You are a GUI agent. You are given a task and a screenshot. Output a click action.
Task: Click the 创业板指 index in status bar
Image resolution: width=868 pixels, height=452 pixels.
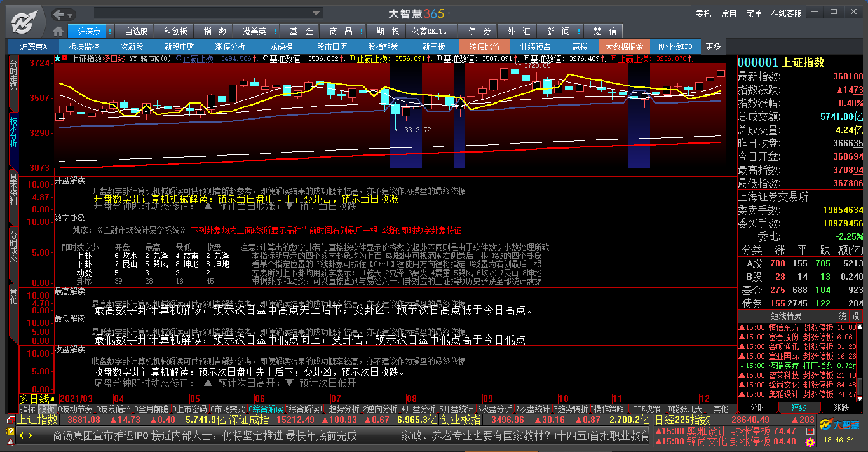(x=460, y=420)
